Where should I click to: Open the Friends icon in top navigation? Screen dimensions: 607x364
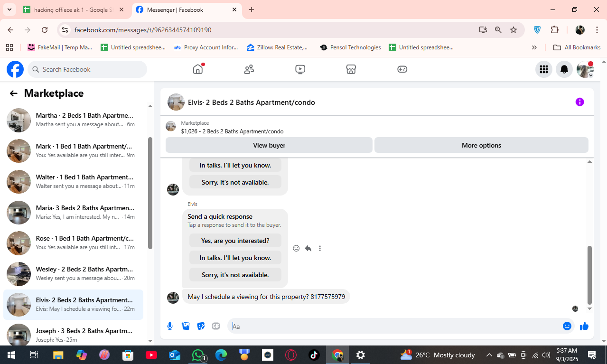249,69
